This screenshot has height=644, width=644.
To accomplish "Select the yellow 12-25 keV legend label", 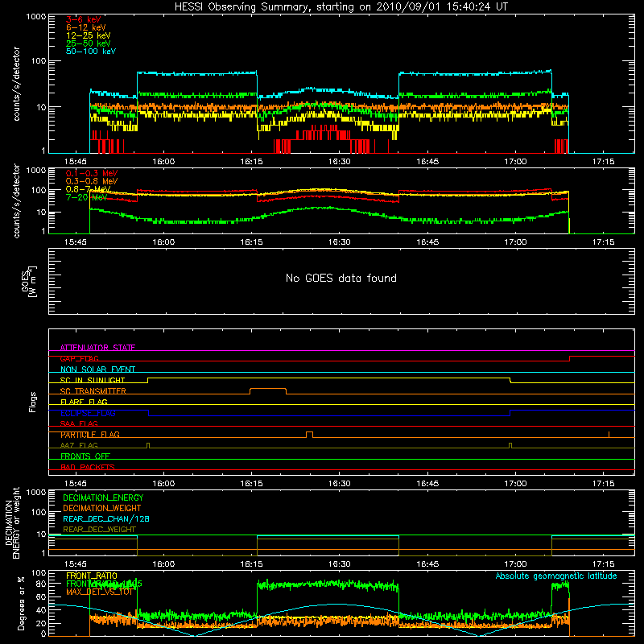I will coord(89,35).
